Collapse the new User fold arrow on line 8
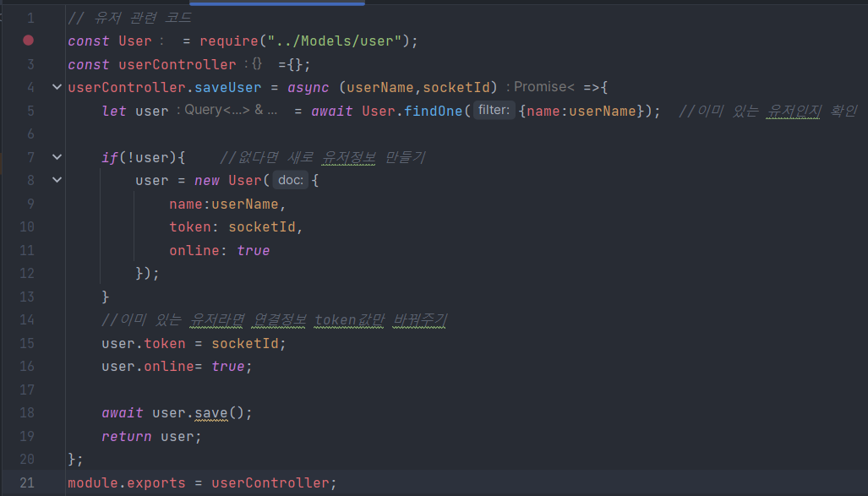This screenshot has height=496, width=868. tap(57, 180)
